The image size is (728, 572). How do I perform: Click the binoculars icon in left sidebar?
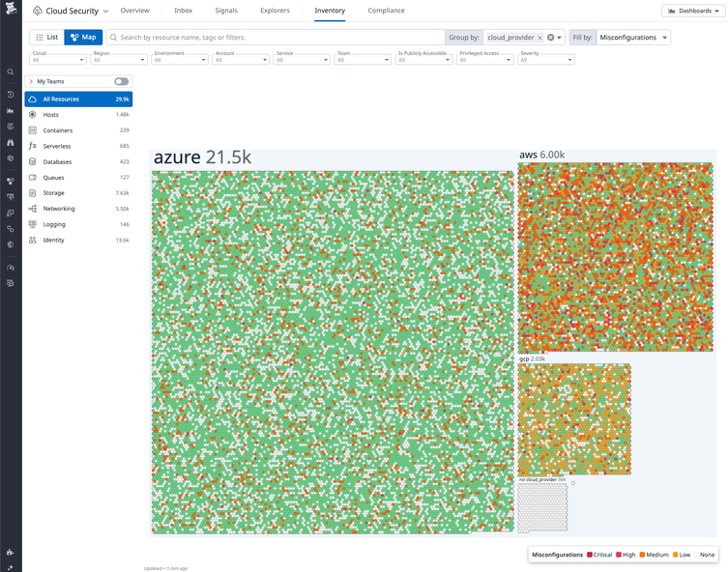pos(11,142)
